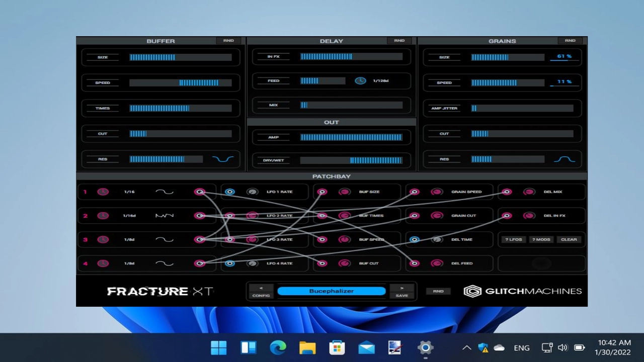Open the LFO 4 waveform selector

point(165,263)
